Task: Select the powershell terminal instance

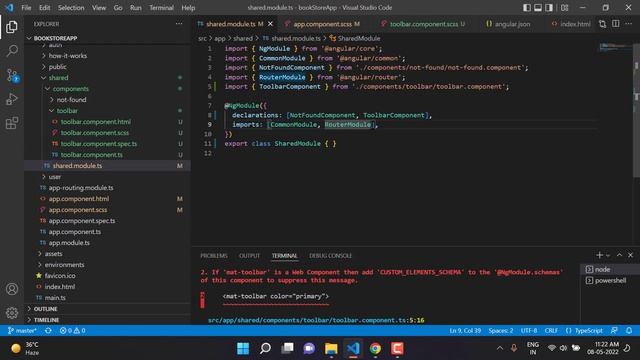Action: pyautogui.click(x=610, y=280)
